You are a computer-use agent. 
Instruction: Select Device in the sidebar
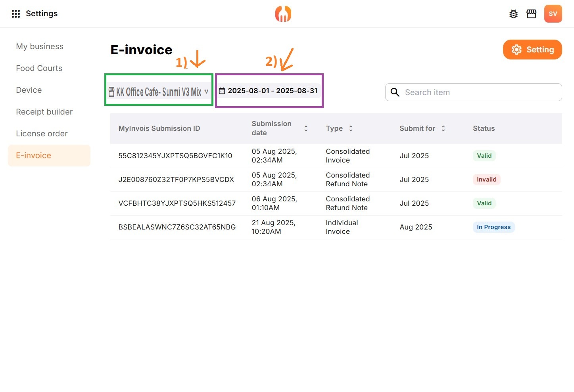point(29,90)
